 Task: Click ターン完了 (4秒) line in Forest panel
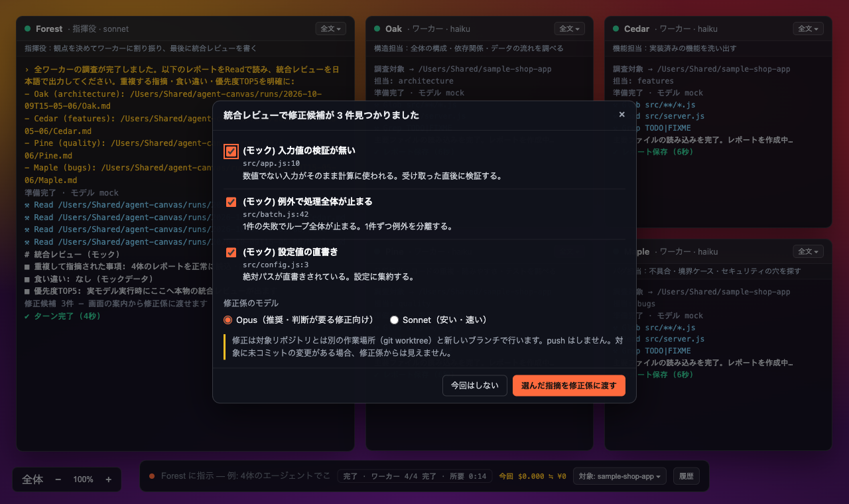(62, 316)
